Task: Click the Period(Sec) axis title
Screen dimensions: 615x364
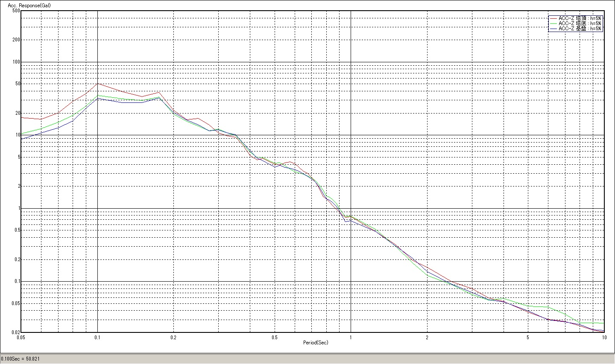Action: [x=316, y=343]
